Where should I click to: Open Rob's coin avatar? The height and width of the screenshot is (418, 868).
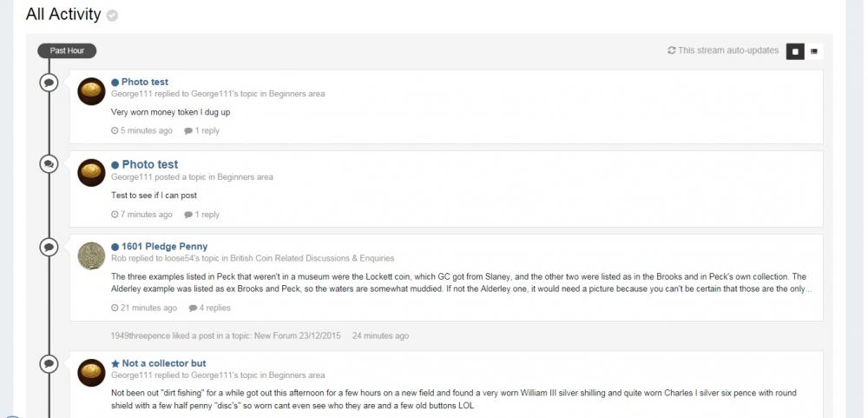pyautogui.click(x=91, y=255)
